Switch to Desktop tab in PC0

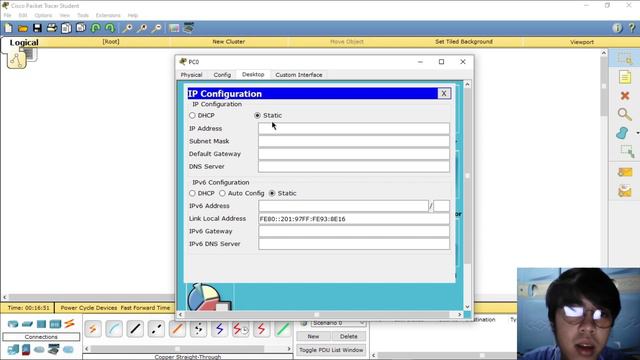[253, 74]
